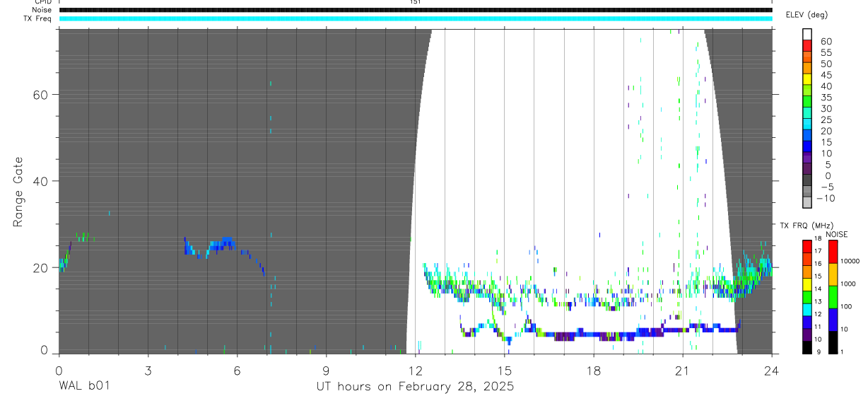Click the yellow swatch in the ELEV color bar
Screen dimensions: 868x401
click(807, 81)
